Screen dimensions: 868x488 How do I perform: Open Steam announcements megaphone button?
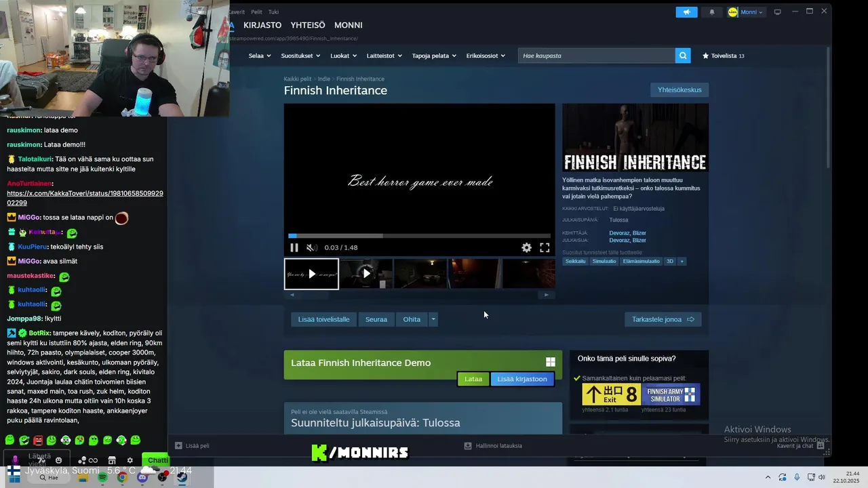click(686, 12)
